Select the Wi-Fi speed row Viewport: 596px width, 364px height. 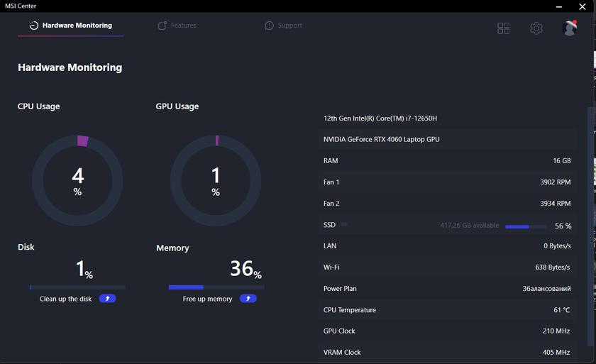[x=447, y=268]
